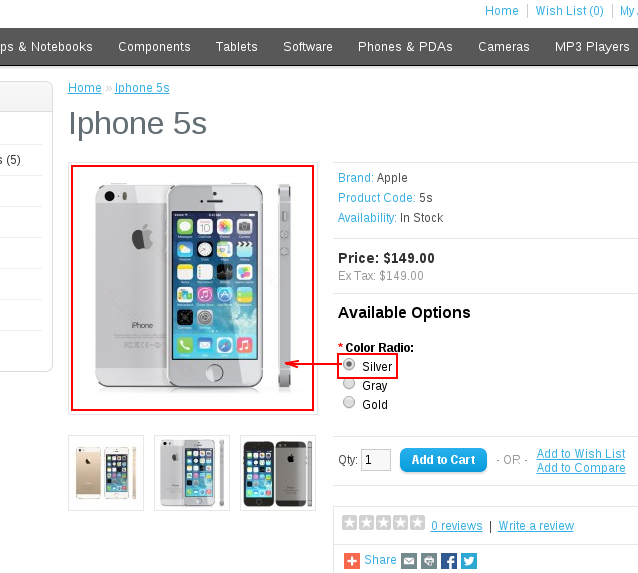Share product via email icon
The image size is (638, 573).
(x=409, y=561)
